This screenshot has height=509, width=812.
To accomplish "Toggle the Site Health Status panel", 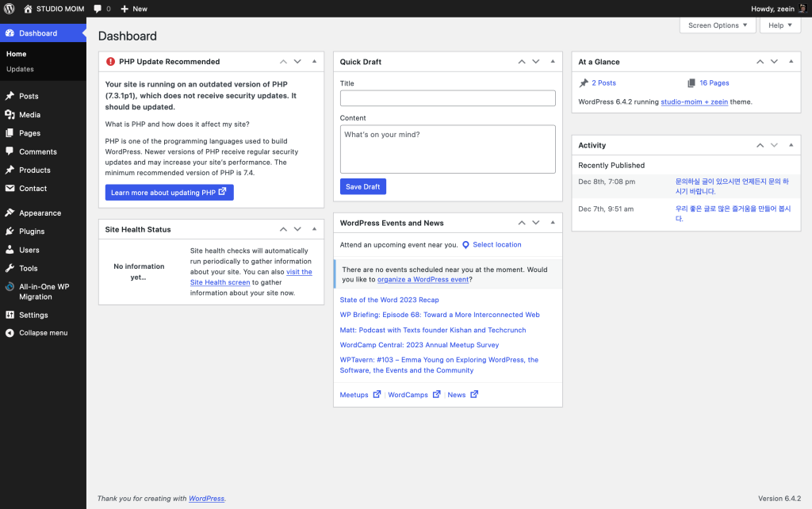I will click(314, 230).
